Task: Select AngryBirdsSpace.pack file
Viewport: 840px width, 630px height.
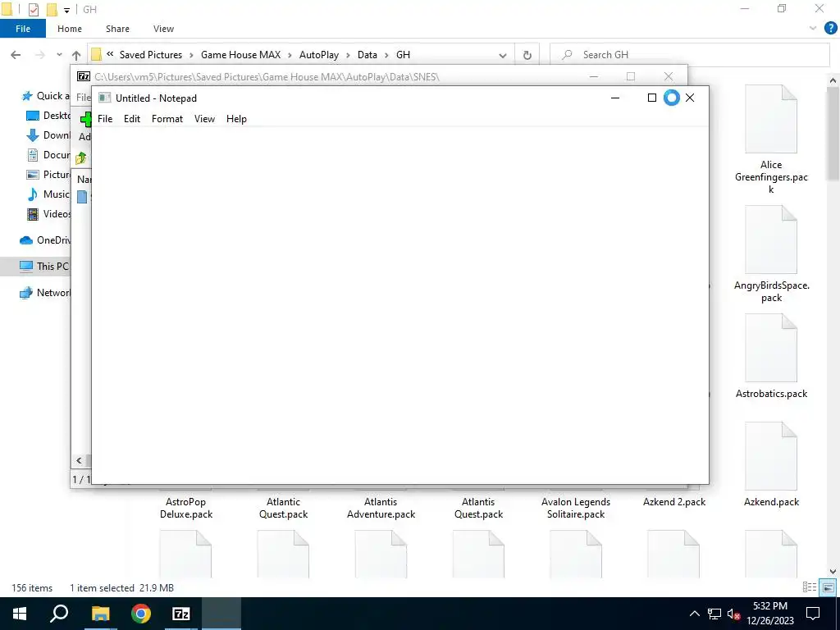Action: pos(771,254)
